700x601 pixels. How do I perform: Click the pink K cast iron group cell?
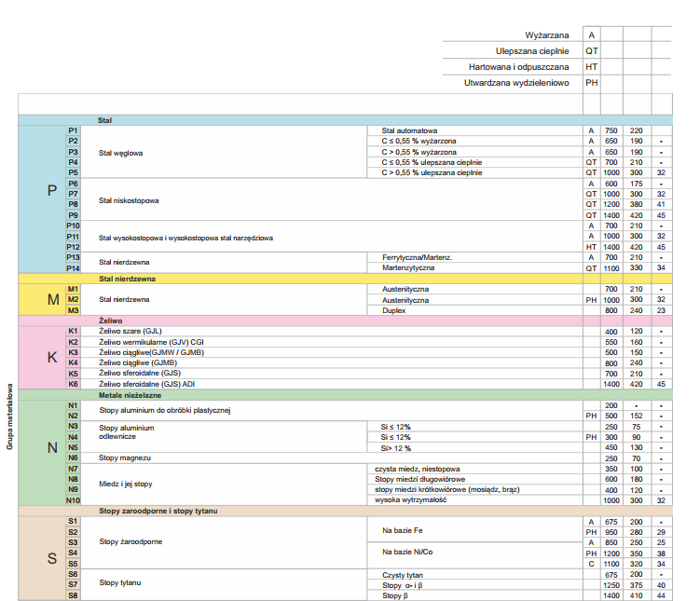[43, 358]
